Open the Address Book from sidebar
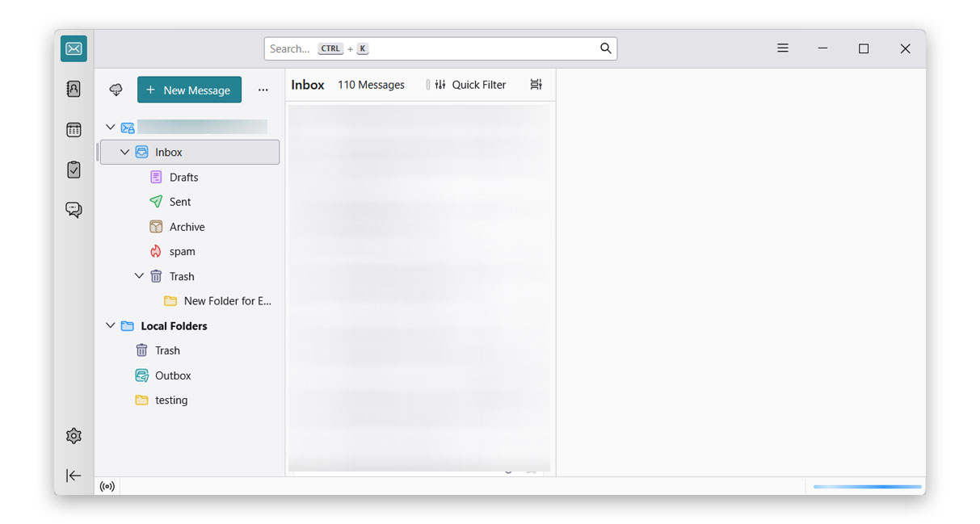The image size is (980, 524). click(x=74, y=89)
